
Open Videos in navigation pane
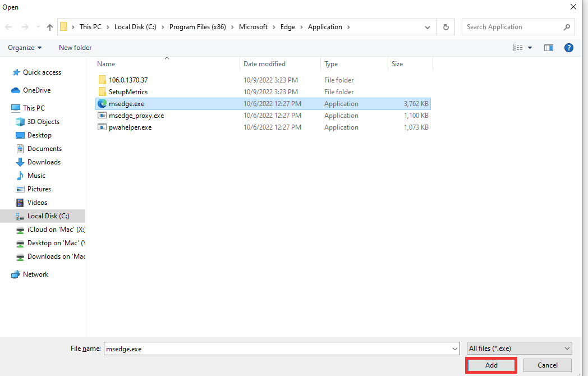pos(37,203)
